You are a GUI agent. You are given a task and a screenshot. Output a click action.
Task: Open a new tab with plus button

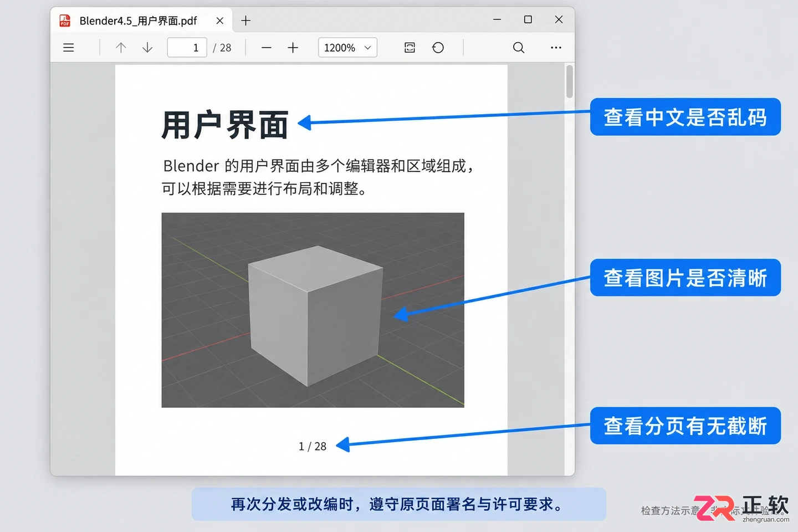tap(246, 21)
